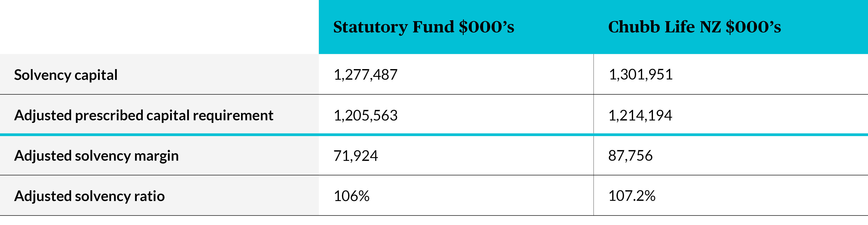Viewport: 868px width, 225px height.
Task: Select the Chubb Life NZ $000's header
Action: 694,27
